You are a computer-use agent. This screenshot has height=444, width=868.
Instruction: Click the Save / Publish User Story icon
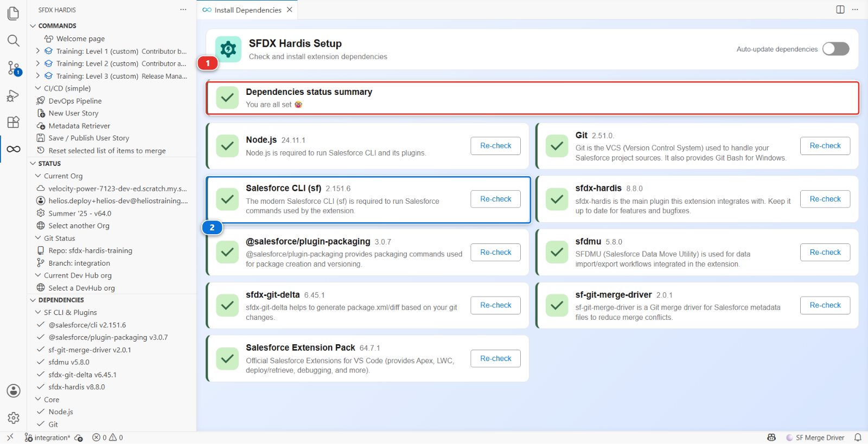tap(41, 138)
